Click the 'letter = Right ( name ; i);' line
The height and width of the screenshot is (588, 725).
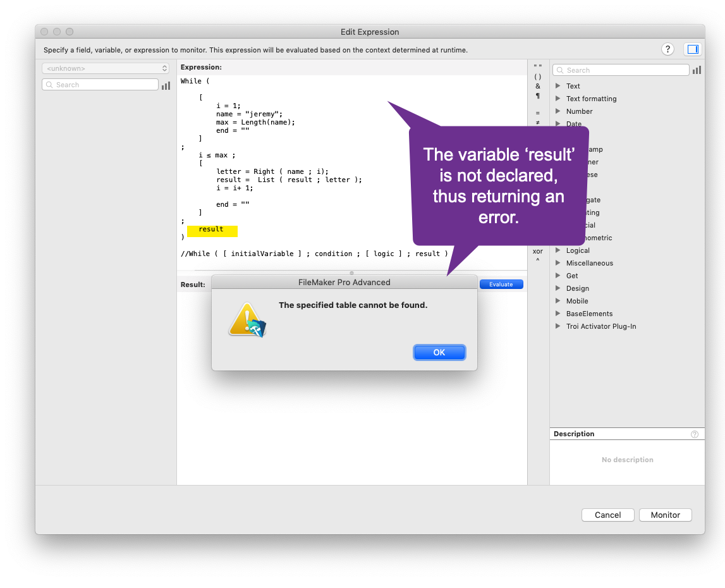[x=272, y=171]
